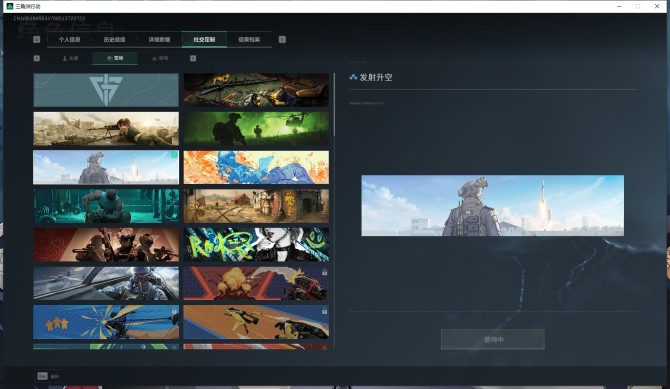670x389 pixels.
Task: Click the lock icon on explosion banner
Action: 324,272
